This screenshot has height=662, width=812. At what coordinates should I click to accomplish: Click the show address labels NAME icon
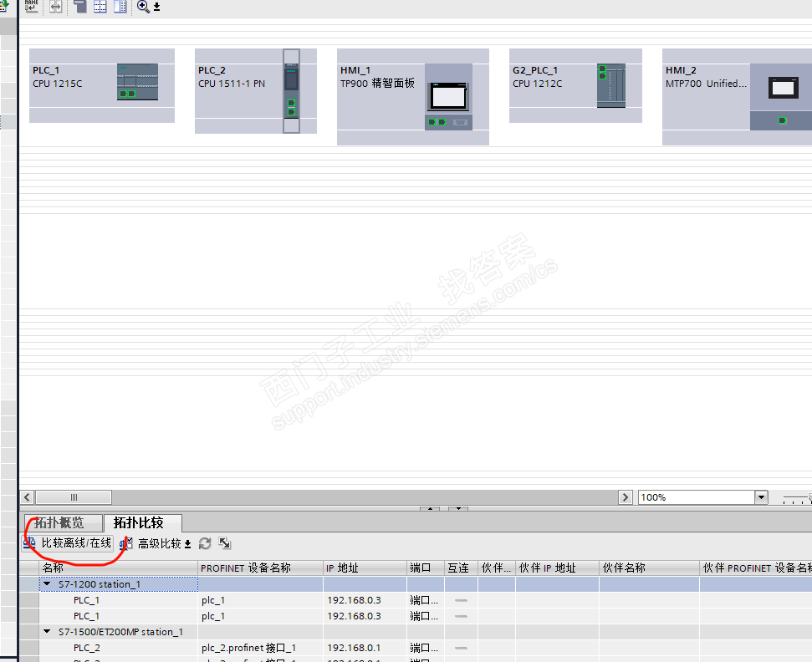point(32,6)
